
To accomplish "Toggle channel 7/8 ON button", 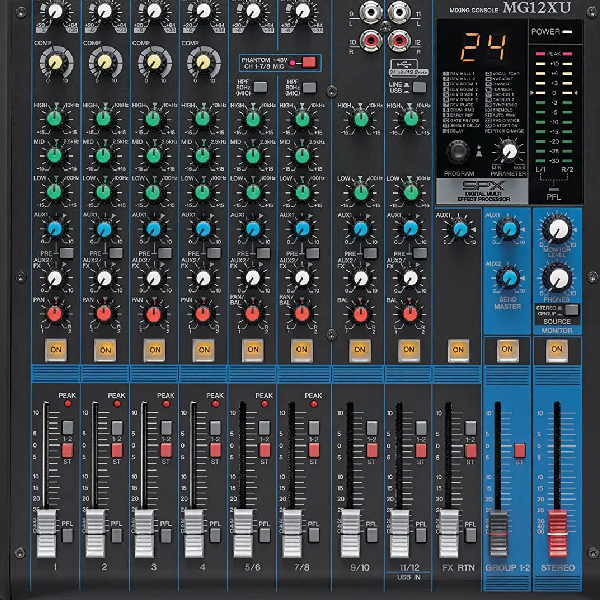I will click(302, 349).
